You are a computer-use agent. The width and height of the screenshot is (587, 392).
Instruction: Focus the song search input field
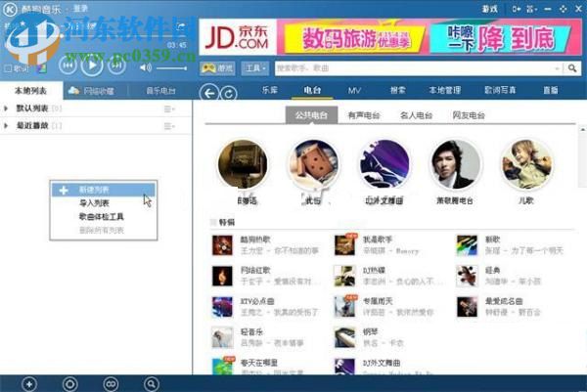tap(414, 68)
